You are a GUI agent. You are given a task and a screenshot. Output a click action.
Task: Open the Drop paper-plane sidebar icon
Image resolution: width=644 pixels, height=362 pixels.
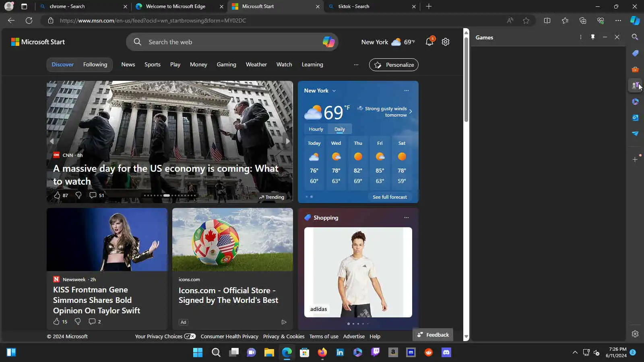(635, 134)
